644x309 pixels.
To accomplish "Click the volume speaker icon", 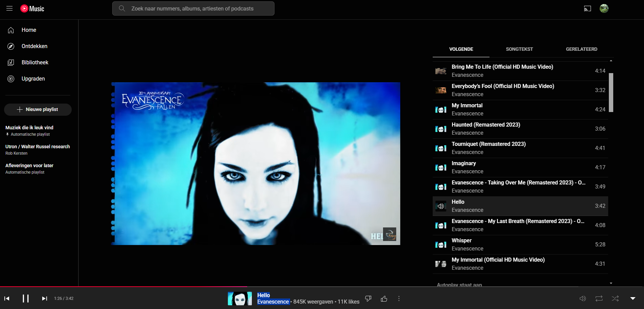I will pyautogui.click(x=583, y=299).
